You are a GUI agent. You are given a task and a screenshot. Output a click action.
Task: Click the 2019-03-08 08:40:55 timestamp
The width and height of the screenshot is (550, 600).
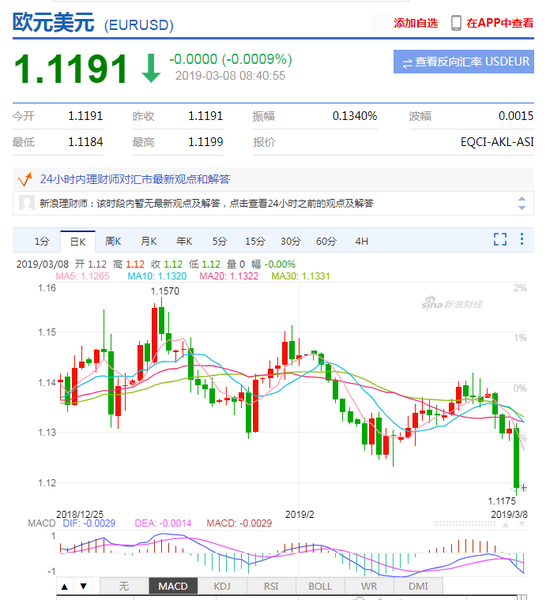pyautogui.click(x=230, y=76)
